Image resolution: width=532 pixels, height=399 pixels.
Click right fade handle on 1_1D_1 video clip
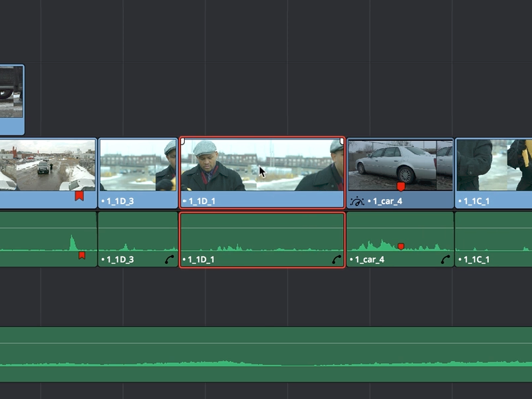(342, 141)
